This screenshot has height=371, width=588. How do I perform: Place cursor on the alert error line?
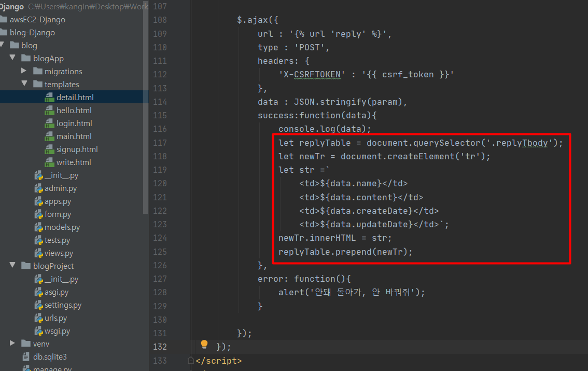(x=352, y=292)
